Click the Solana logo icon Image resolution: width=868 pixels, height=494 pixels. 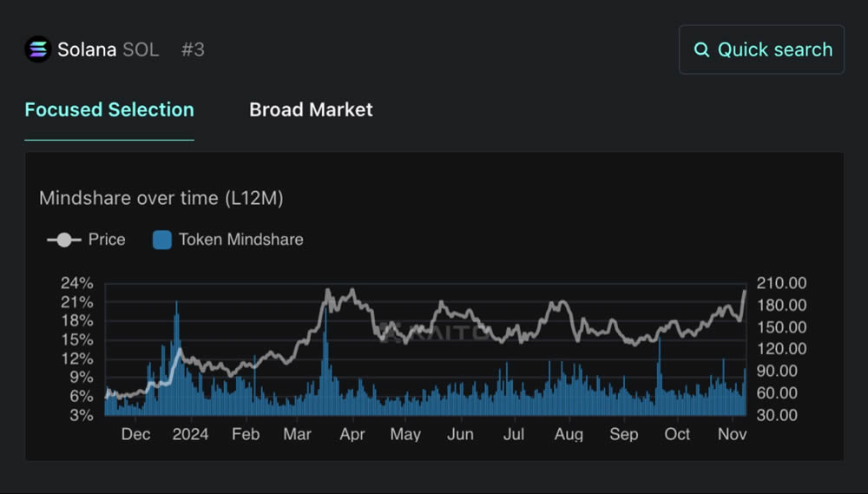37,49
